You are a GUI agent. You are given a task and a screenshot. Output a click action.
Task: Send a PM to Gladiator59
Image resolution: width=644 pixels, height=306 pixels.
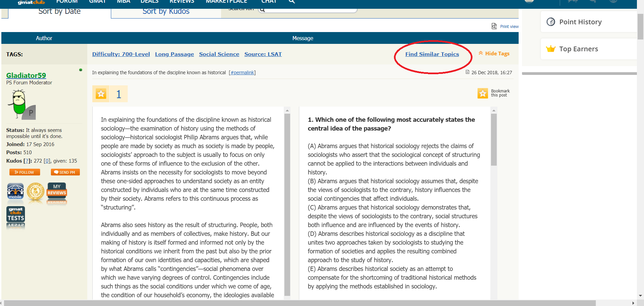[x=65, y=172]
